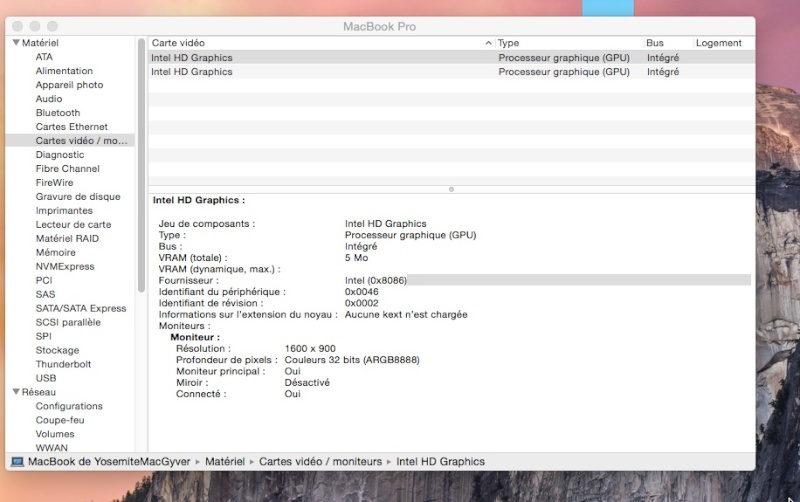
Task: Open Coupe-feu network section
Action: (x=60, y=420)
